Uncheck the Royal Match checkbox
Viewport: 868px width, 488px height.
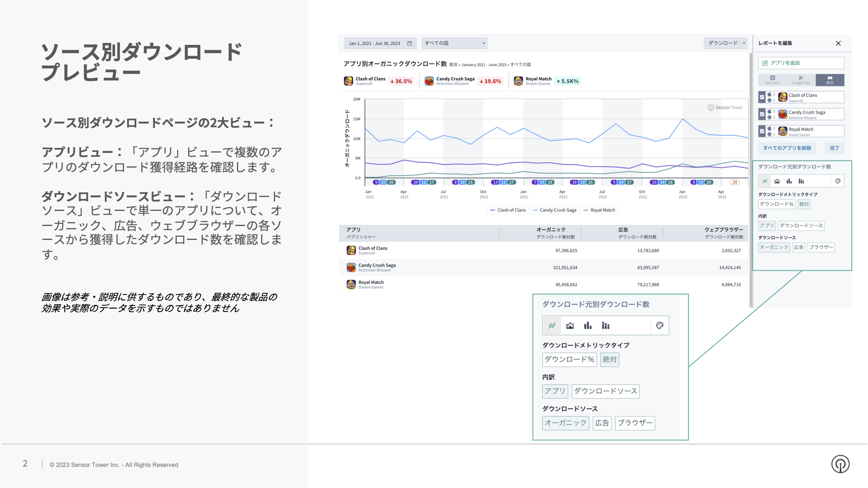[x=762, y=131]
